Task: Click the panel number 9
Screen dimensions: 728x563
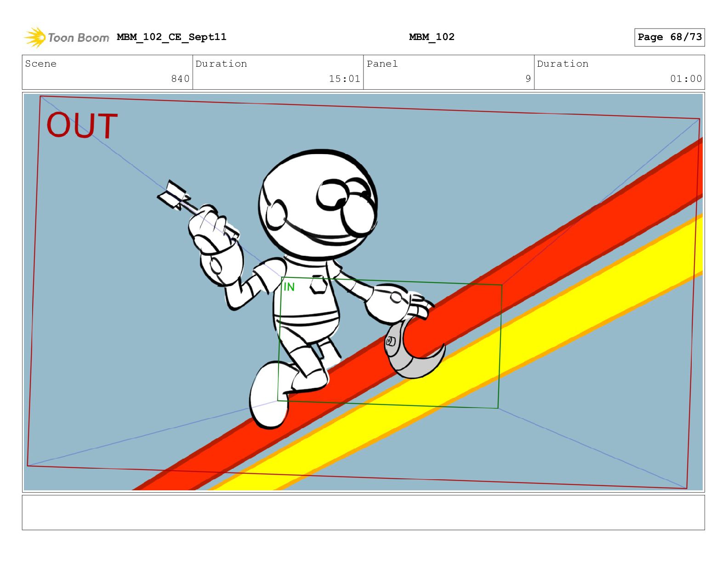Action: pos(528,79)
